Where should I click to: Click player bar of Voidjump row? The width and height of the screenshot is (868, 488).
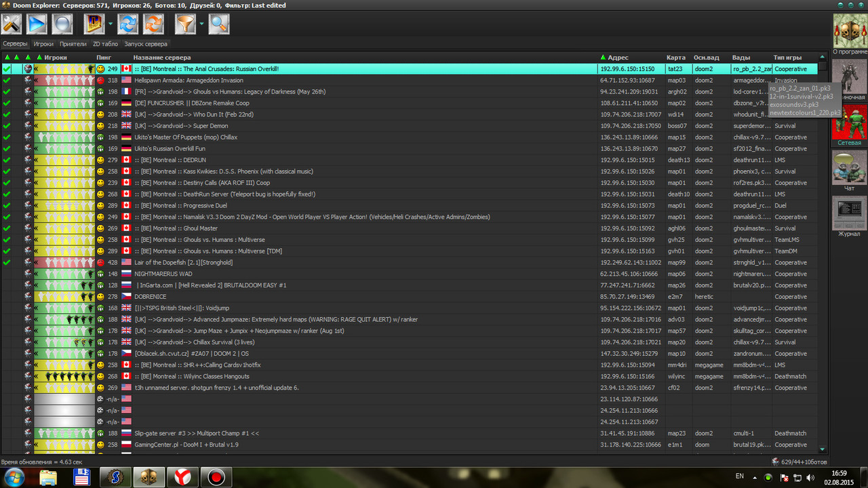tap(64, 308)
